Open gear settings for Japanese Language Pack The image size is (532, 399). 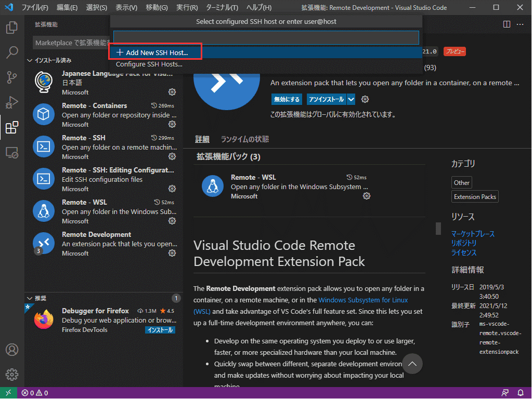point(172,92)
